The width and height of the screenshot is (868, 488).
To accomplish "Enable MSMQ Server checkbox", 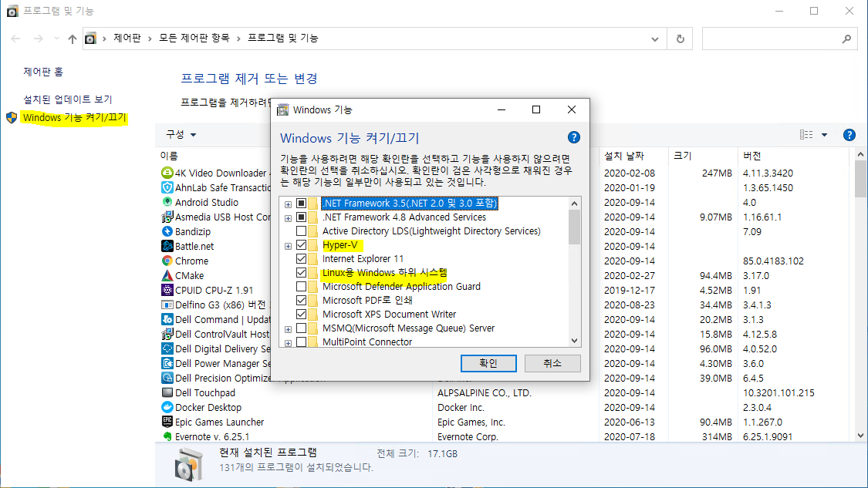I will [x=301, y=328].
